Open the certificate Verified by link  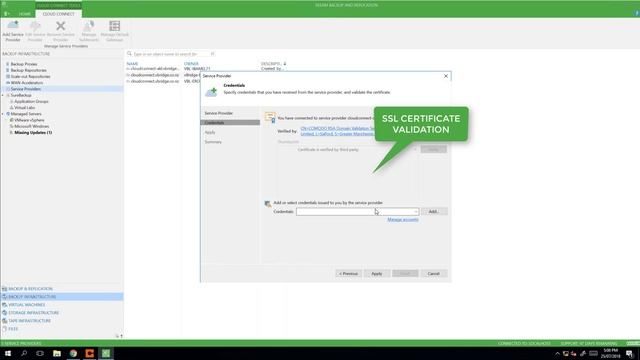pos(337,131)
